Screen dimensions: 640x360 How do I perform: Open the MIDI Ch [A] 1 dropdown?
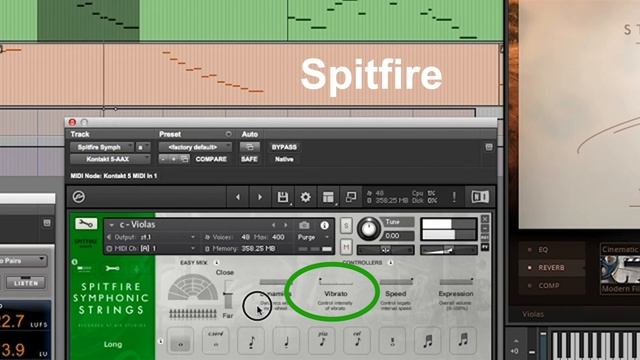[152, 248]
